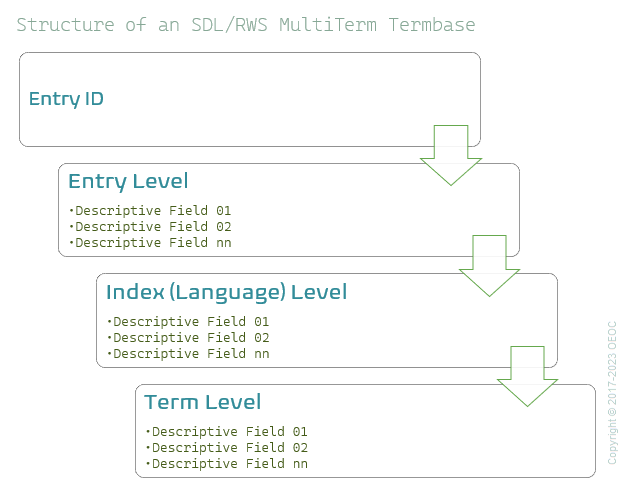Click the arrow from Entry ID to Entry Level
This screenshot has height=498, width=629.
[x=451, y=153]
